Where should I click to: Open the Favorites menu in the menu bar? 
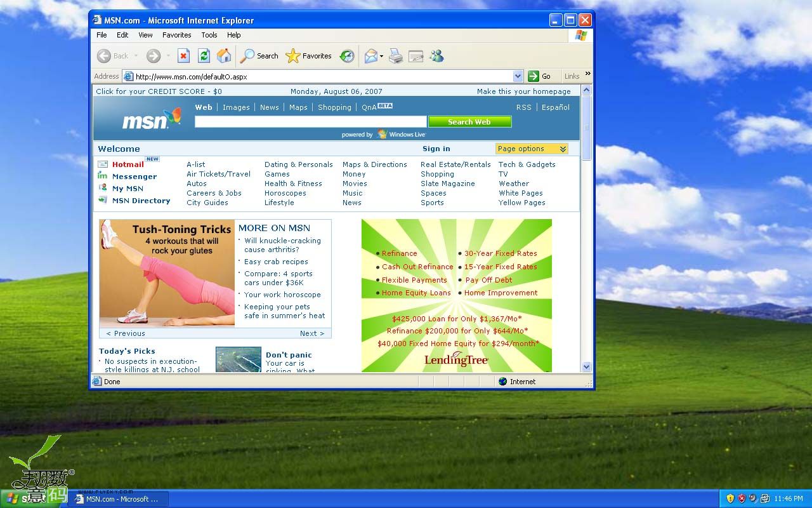click(176, 35)
